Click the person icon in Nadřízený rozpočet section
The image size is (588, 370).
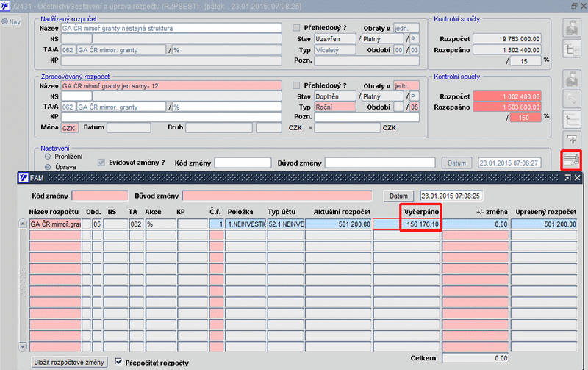click(570, 27)
